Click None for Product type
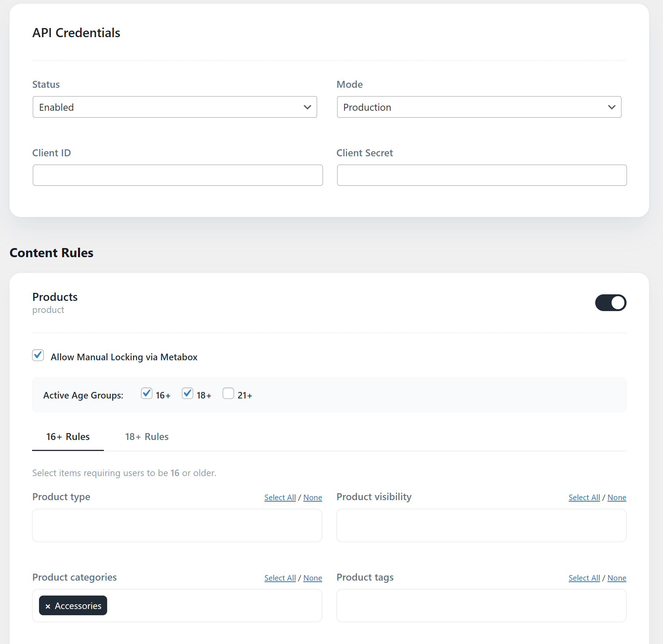 pyautogui.click(x=313, y=498)
